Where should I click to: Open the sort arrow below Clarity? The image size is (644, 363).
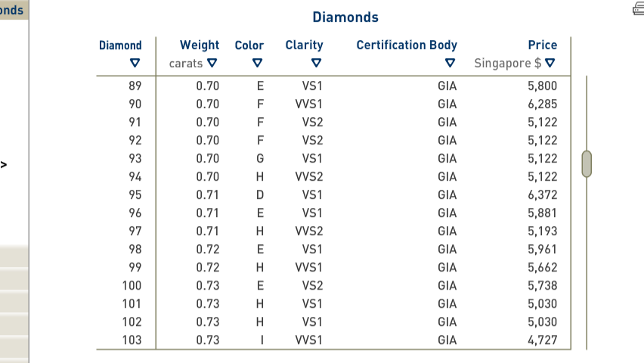pos(316,64)
